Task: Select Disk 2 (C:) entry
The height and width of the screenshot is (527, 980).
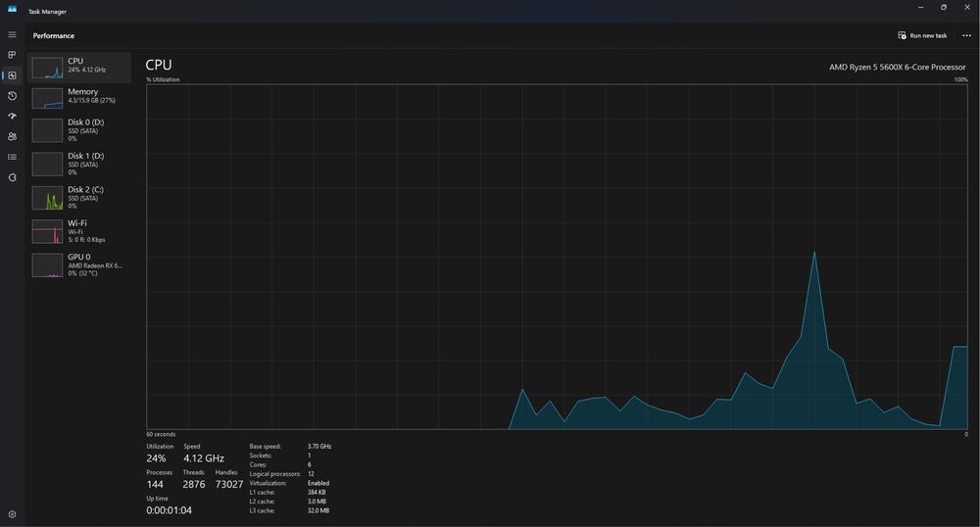Action: click(x=79, y=197)
